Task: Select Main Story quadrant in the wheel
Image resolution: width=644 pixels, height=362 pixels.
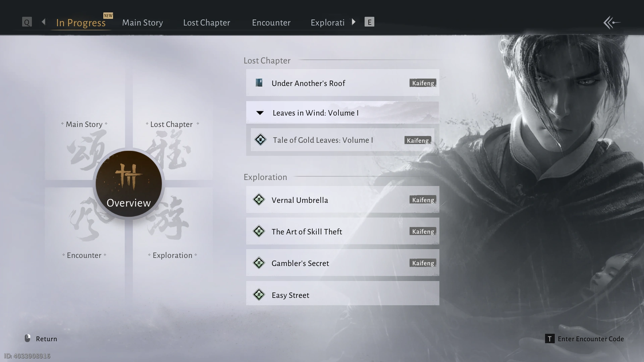Action: click(85, 124)
